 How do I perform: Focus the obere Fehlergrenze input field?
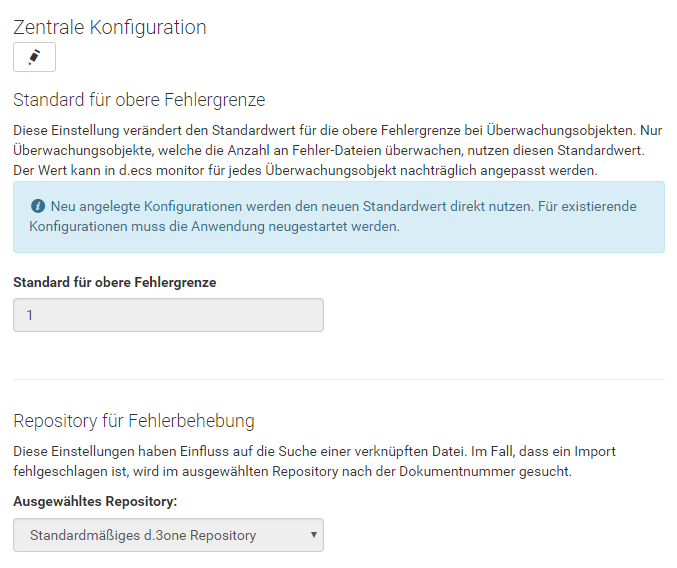(168, 315)
